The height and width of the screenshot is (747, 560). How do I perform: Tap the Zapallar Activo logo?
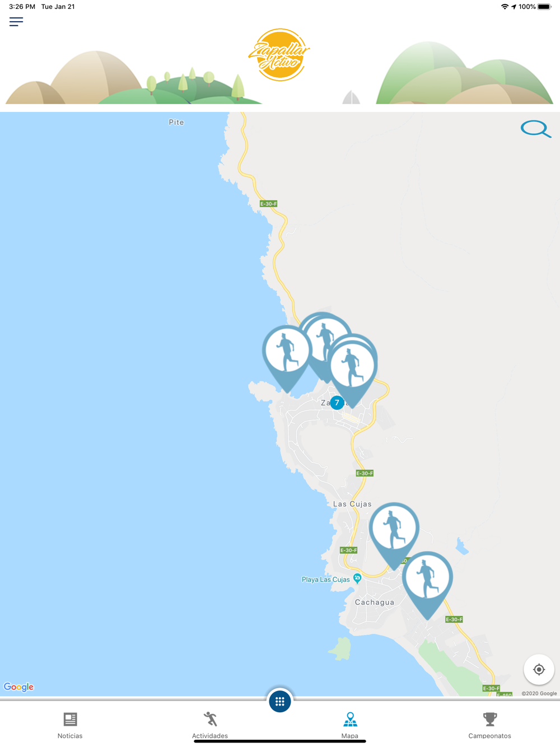click(x=279, y=55)
